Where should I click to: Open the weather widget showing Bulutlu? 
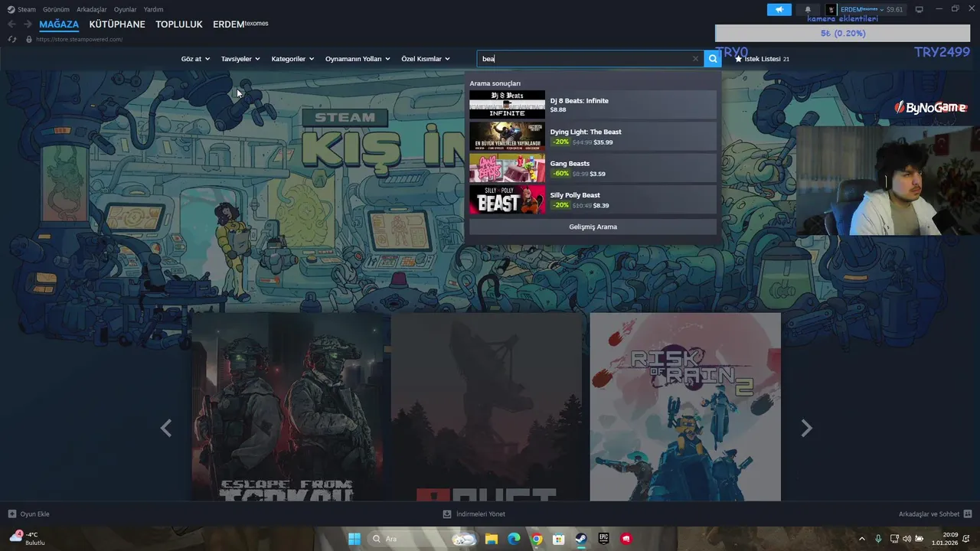tap(27, 539)
